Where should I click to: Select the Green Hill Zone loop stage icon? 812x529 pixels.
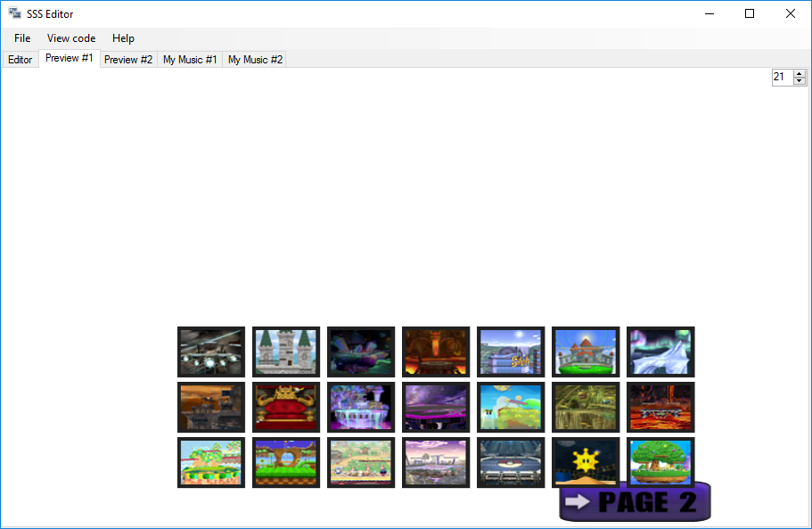(x=286, y=463)
